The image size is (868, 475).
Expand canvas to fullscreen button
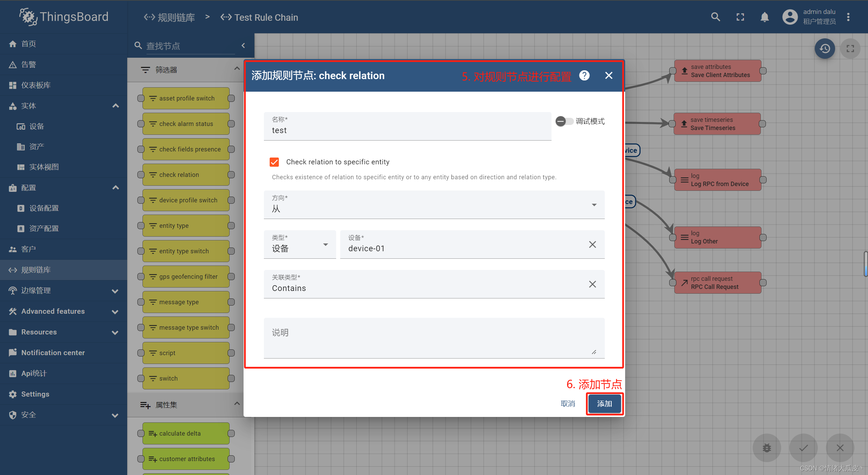850,49
